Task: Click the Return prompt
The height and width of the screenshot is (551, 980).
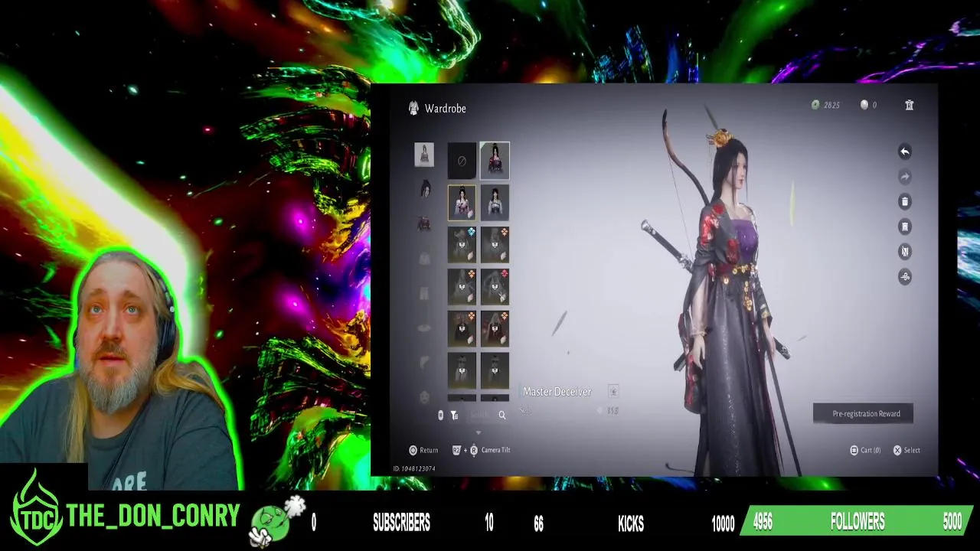Action: tap(424, 450)
